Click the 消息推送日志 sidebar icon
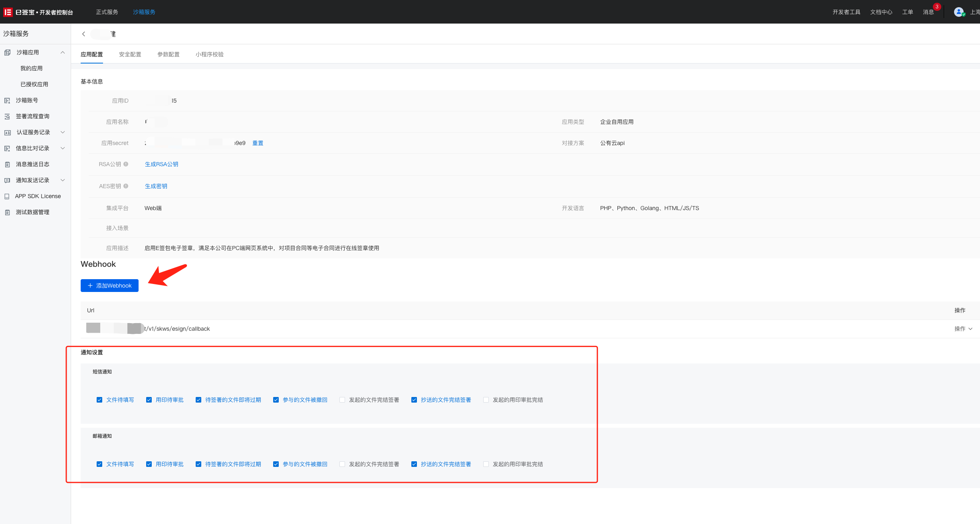980x524 pixels. pos(7,165)
